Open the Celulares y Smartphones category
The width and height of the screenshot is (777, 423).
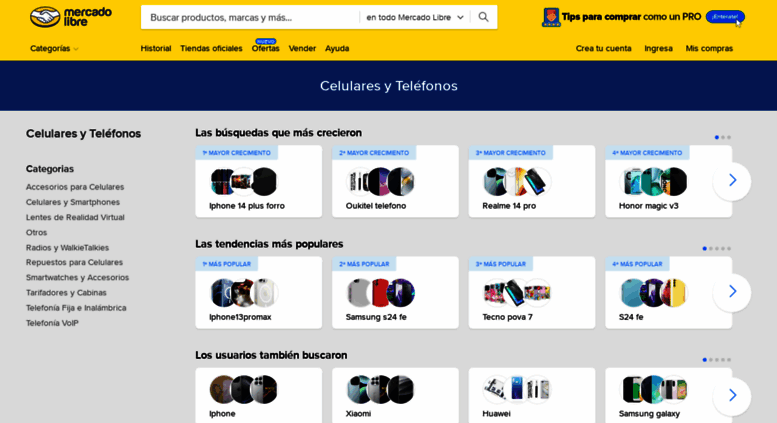(73, 202)
